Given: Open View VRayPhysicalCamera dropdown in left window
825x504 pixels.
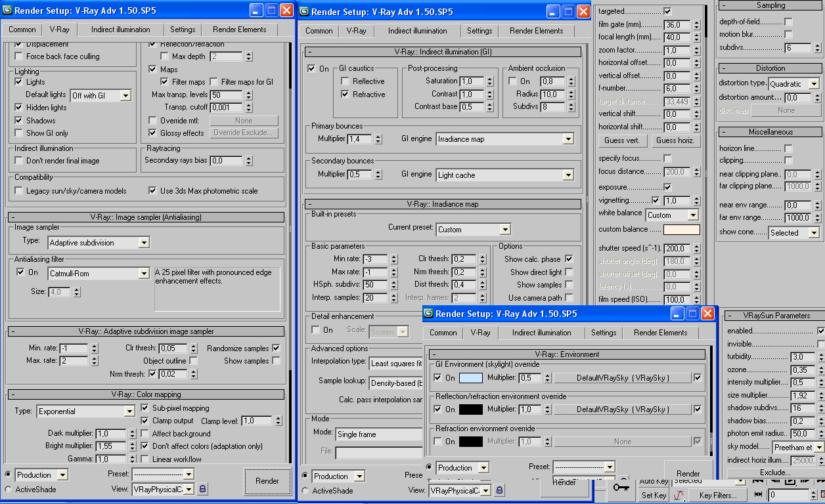Looking at the screenshot, I should tap(163, 489).
